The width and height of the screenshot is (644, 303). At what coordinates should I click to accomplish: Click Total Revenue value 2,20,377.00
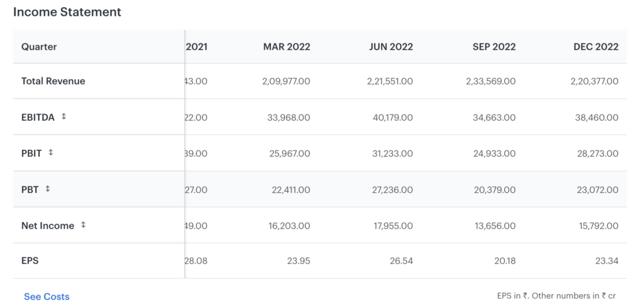(x=589, y=81)
